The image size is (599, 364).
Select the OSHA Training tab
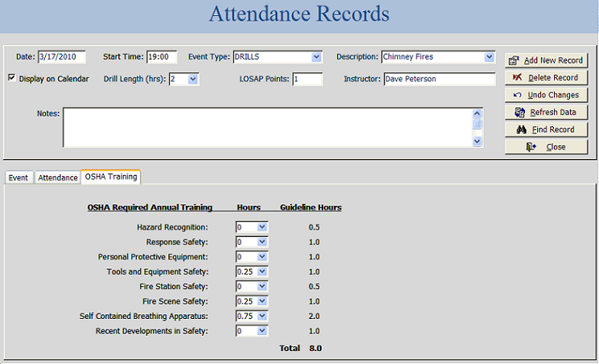111,177
